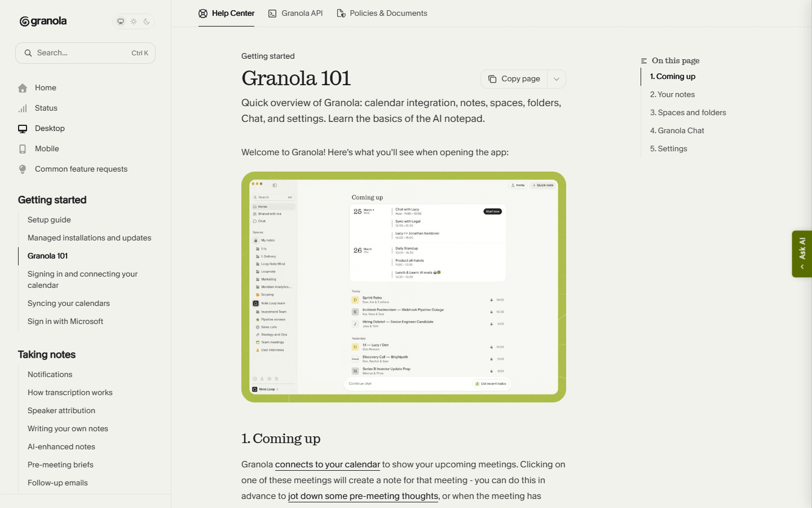812x508 pixels.
Task: Expand the Copy page dropdown arrow
Action: click(x=557, y=79)
